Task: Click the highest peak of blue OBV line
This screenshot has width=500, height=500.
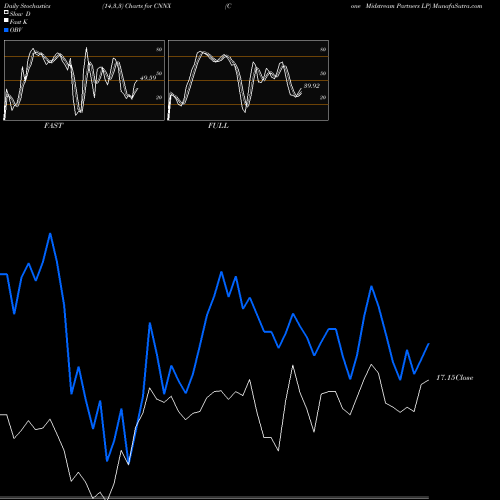Action: coord(50,234)
